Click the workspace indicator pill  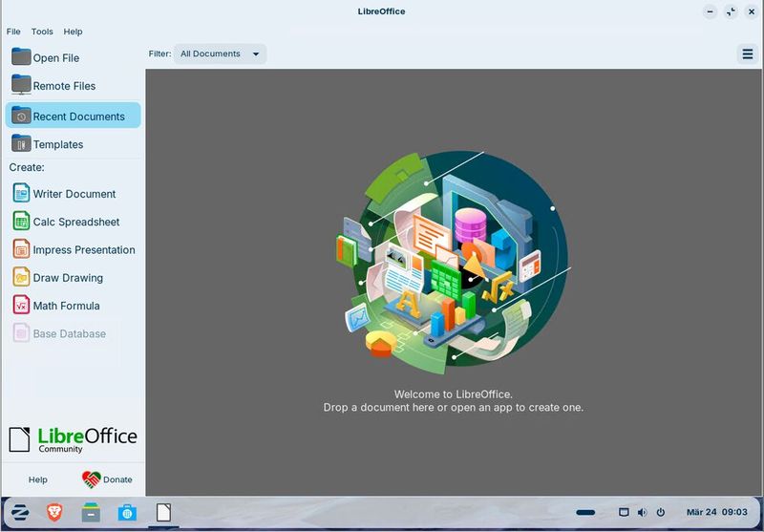point(585,512)
